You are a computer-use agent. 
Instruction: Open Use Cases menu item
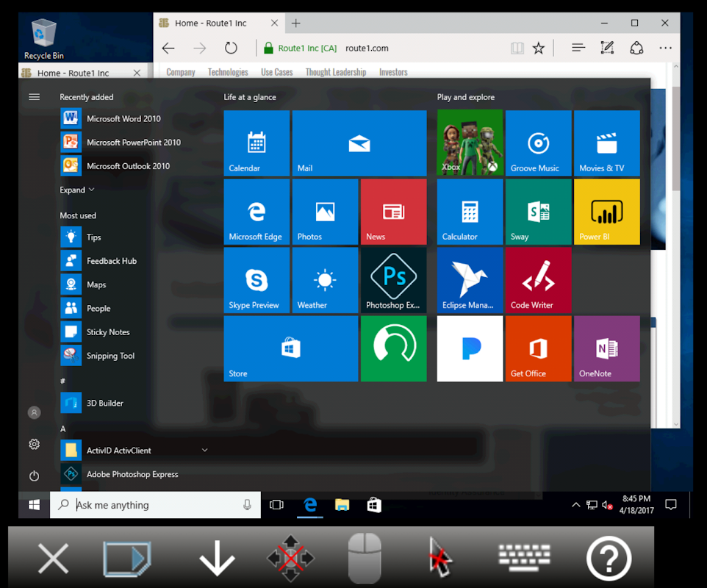277,72
